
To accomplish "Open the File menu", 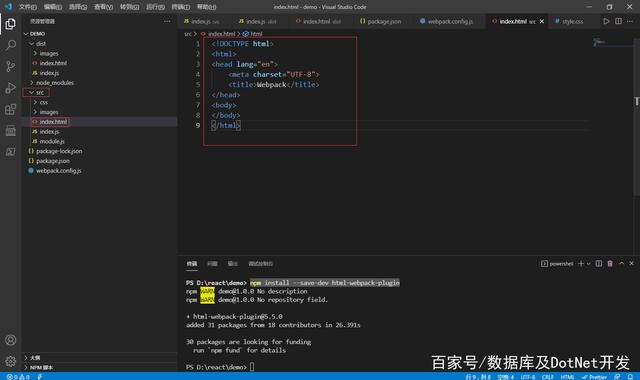I will point(28,7).
